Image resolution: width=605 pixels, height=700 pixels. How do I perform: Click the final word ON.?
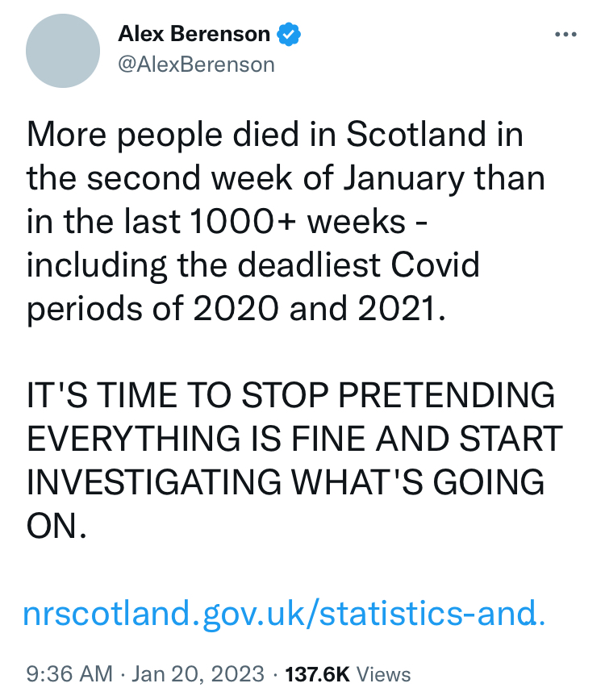click(56, 527)
